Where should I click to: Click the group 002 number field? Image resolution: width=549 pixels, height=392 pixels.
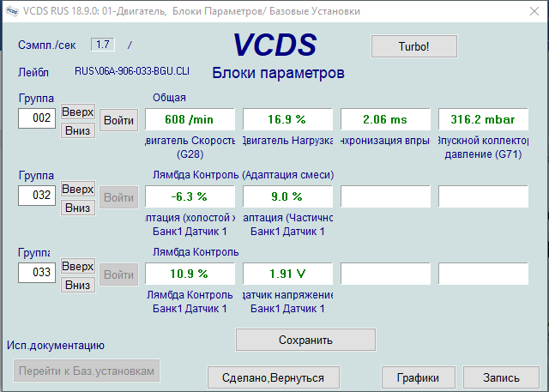click(37, 118)
